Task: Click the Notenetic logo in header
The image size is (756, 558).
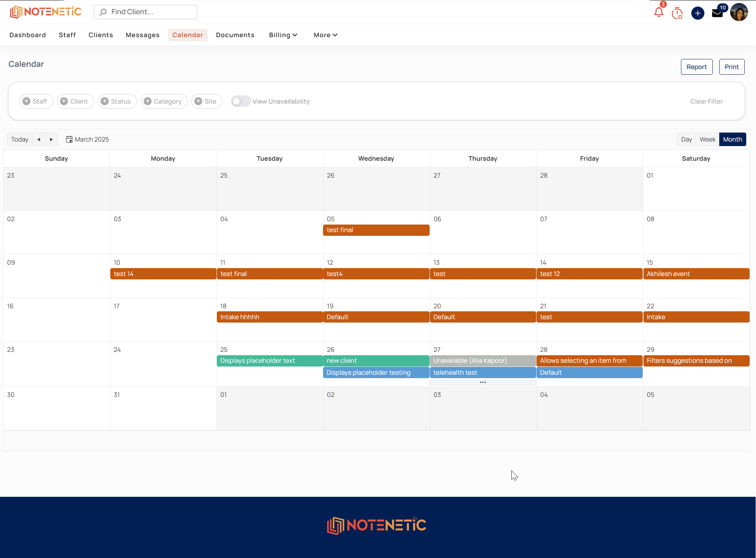Action: (46, 12)
